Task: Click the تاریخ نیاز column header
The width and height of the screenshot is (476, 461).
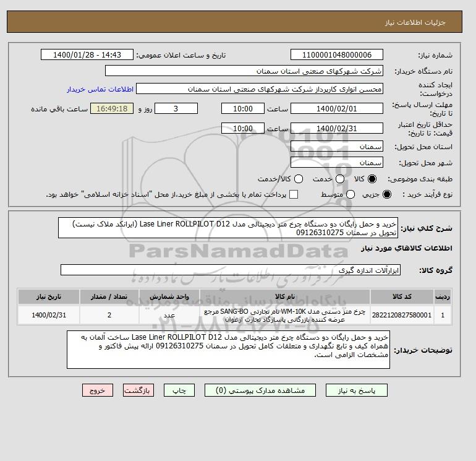Action: [x=49, y=296]
